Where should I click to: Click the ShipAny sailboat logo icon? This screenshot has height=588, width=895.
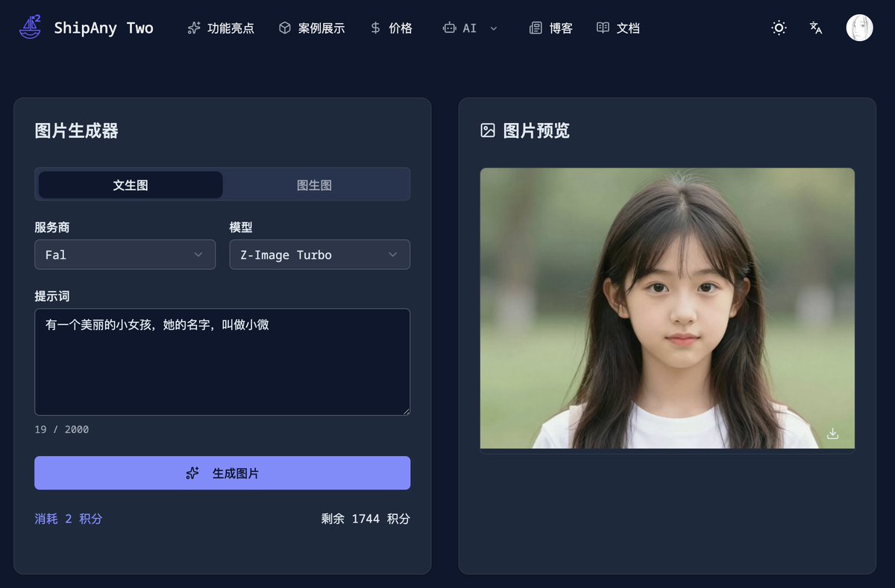[x=30, y=28]
